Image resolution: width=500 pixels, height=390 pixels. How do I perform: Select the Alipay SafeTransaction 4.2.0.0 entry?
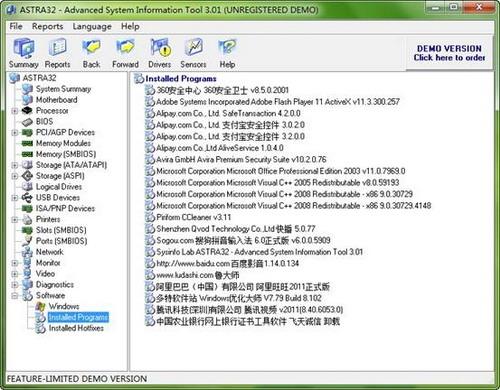(x=228, y=113)
